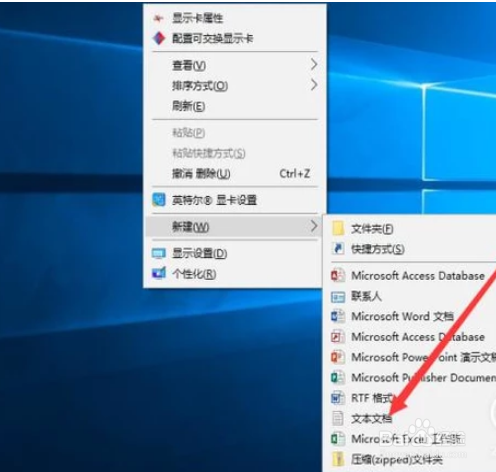496x472 pixels.
Task: Create a new 快捷方式(S)
Action: pos(410,249)
